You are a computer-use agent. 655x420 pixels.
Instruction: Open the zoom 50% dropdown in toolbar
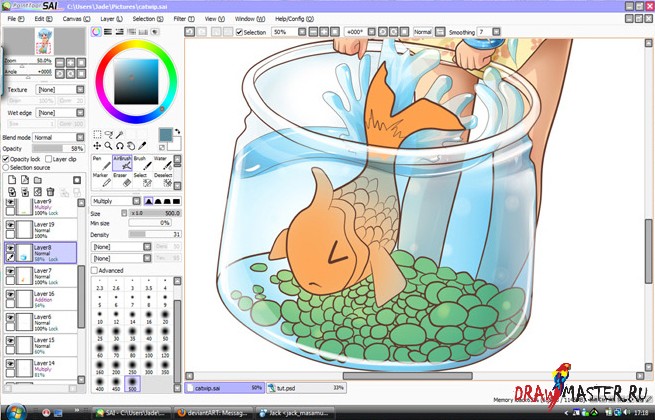289,32
